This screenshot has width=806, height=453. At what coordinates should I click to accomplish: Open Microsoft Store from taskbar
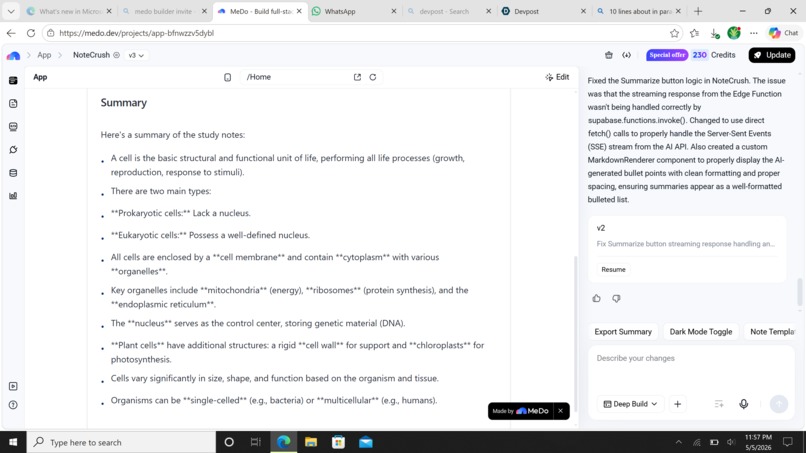pos(338,442)
